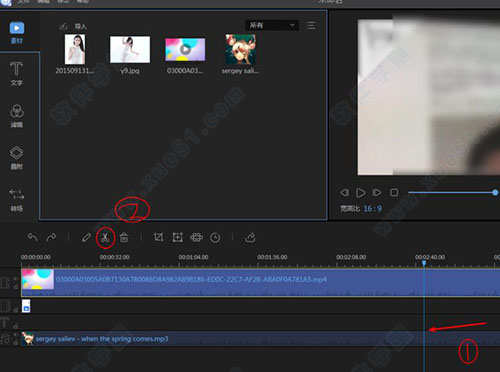Click the import icon beside 导入
The image size is (500, 372).
[x=63, y=26]
